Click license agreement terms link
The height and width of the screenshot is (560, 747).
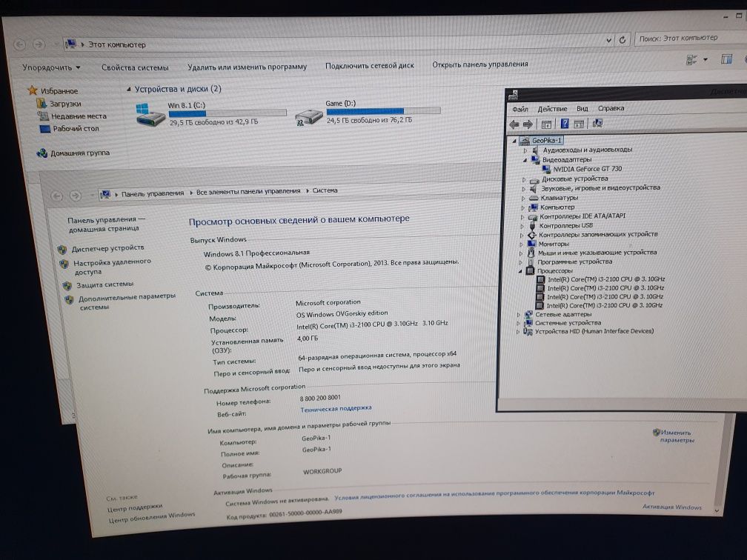click(494, 495)
